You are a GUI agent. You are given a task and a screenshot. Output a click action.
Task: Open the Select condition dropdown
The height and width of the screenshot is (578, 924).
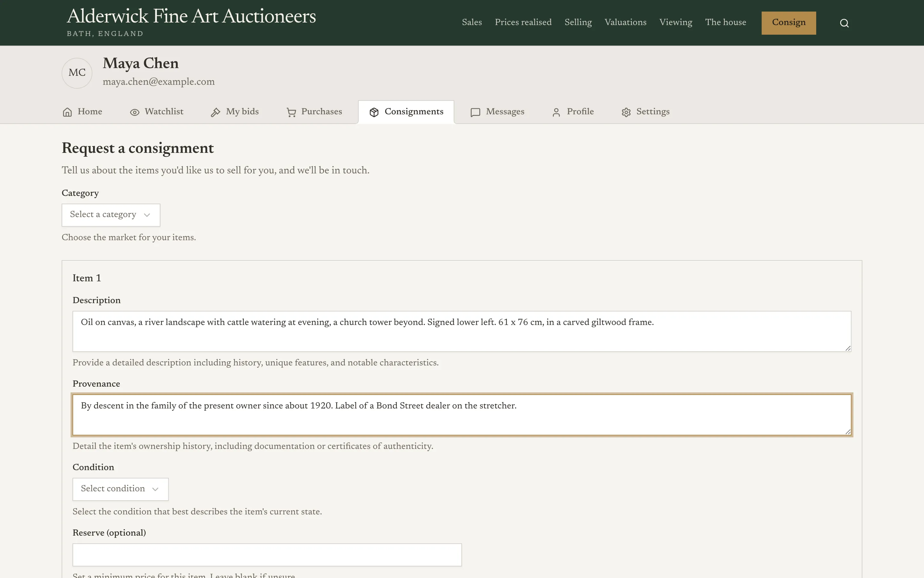pyautogui.click(x=120, y=489)
